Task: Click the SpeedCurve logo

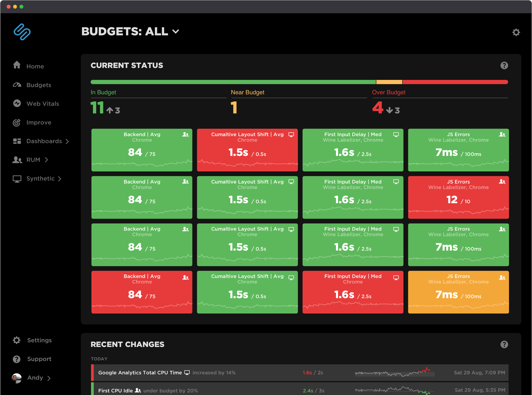Action: (22, 32)
